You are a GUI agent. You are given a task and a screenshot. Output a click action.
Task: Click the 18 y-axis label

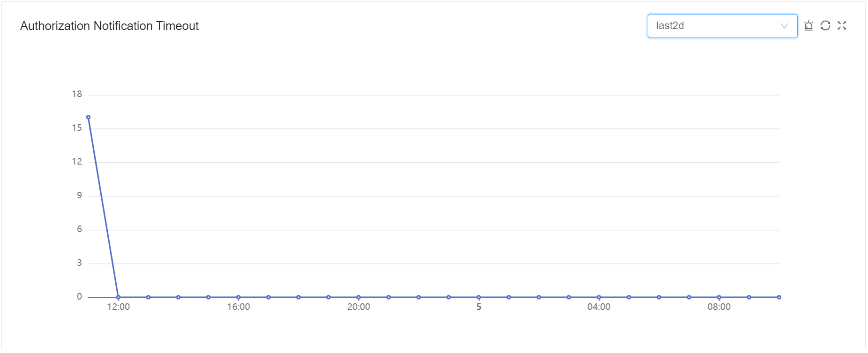coord(77,94)
